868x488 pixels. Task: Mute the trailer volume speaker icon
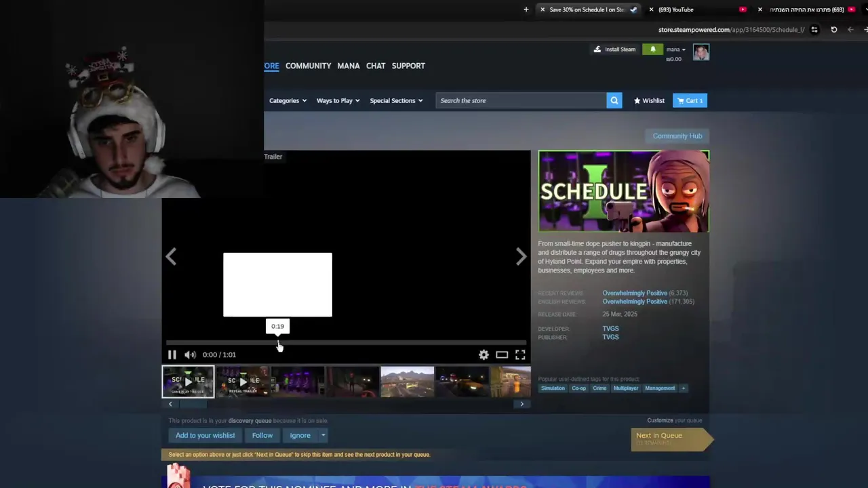(x=191, y=354)
